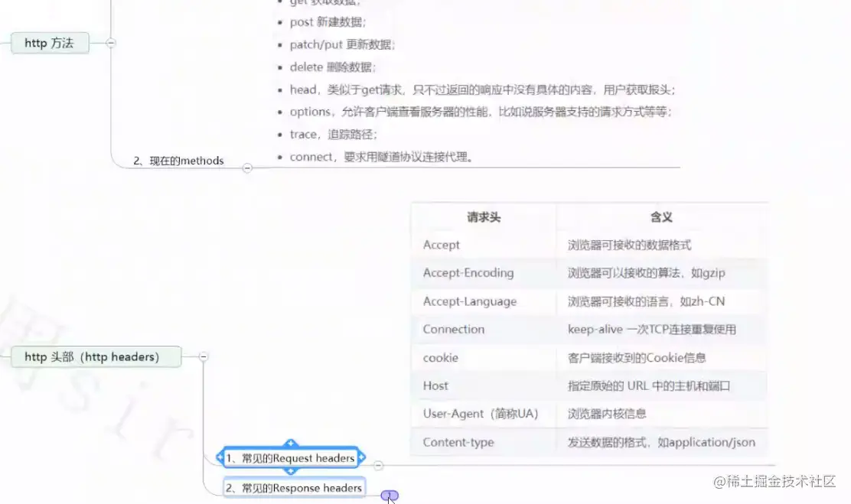Click the 请求头 table header cell
The width and height of the screenshot is (851, 504).
(484, 217)
